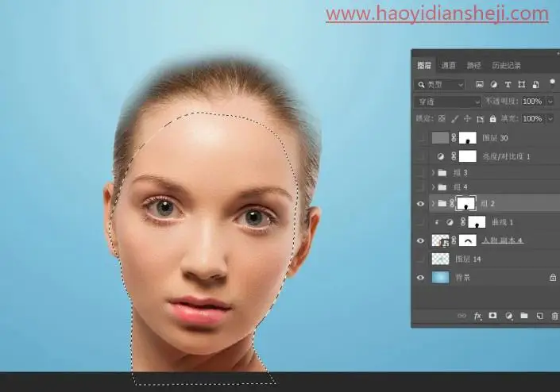This screenshot has height=392, width=560.
Task: Hide the 组 2 group via eye
Action: coord(421,204)
